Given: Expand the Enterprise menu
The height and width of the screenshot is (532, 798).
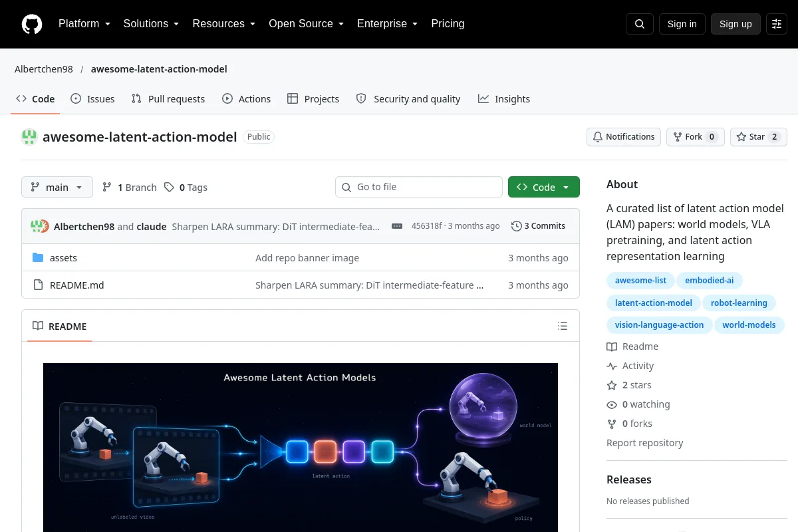Looking at the screenshot, I should tap(387, 24).
